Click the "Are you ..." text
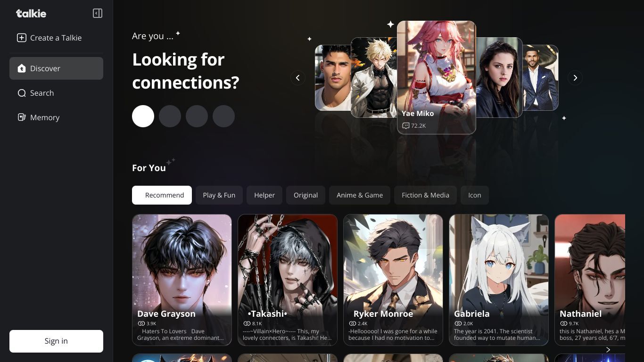The width and height of the screenshot is (644, 362). tap(153, 36)
